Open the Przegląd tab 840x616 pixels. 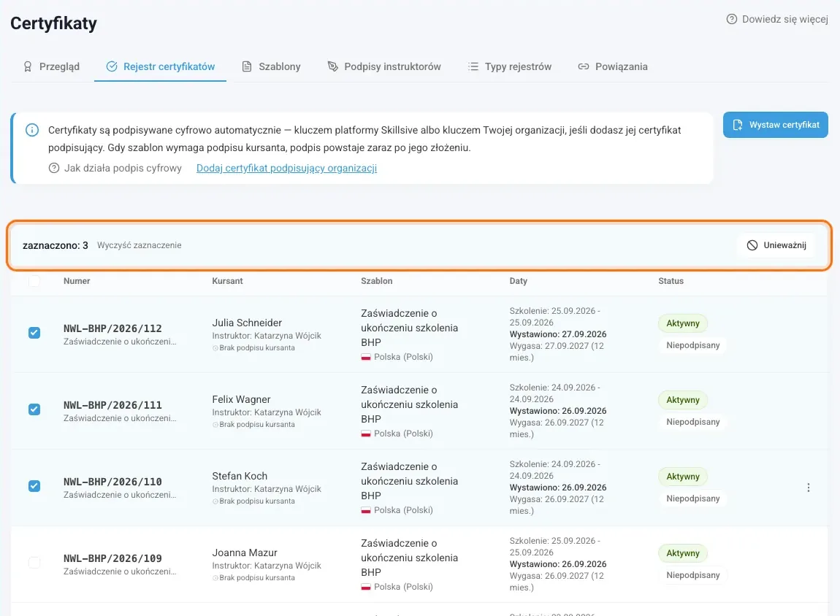51,66
